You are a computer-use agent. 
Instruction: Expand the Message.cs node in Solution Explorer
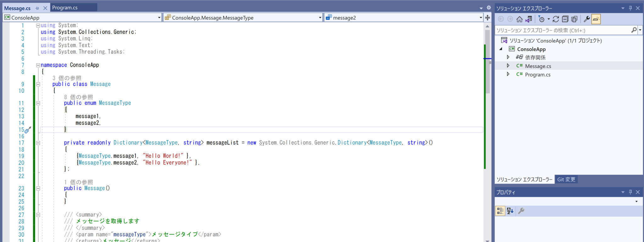508,66
